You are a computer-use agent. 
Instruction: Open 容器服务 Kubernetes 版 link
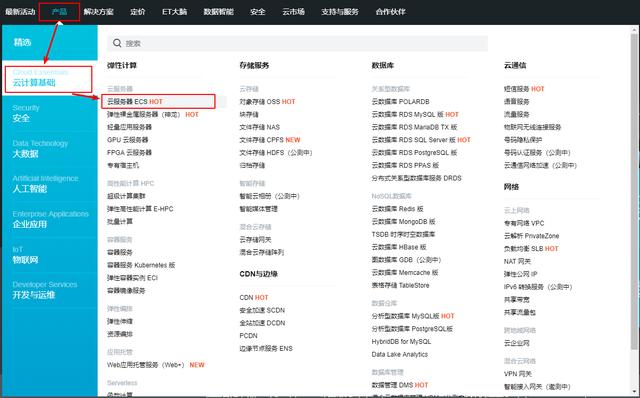[x=141, y=265]
